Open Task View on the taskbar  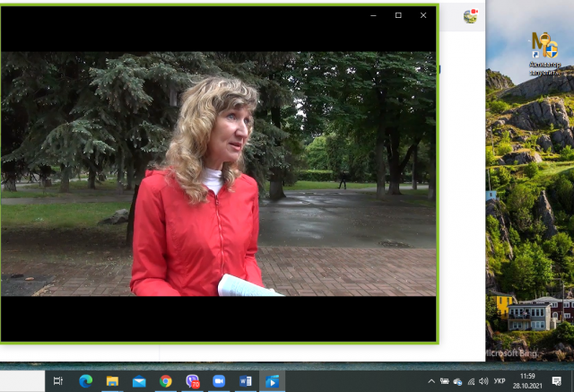click(58, 381)
